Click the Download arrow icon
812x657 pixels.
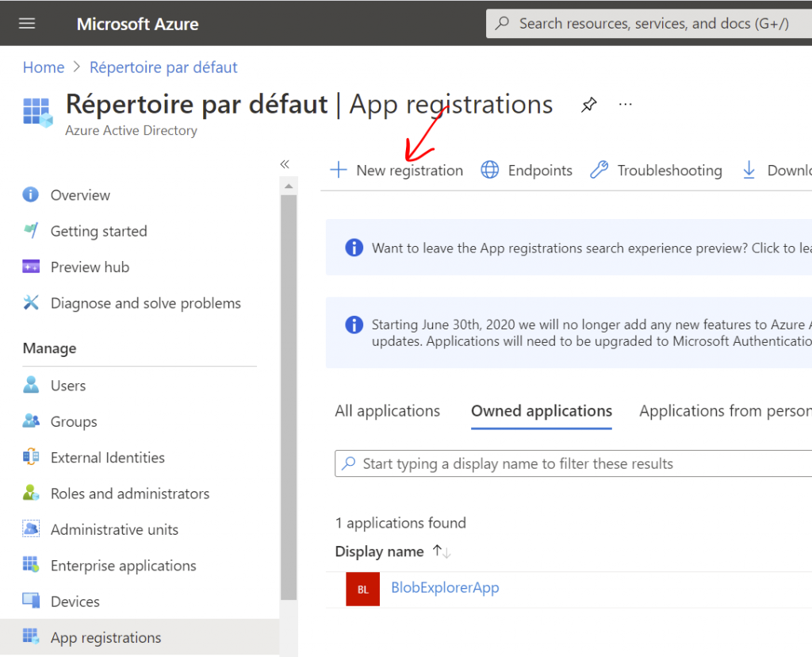click(x=749, y=170)
